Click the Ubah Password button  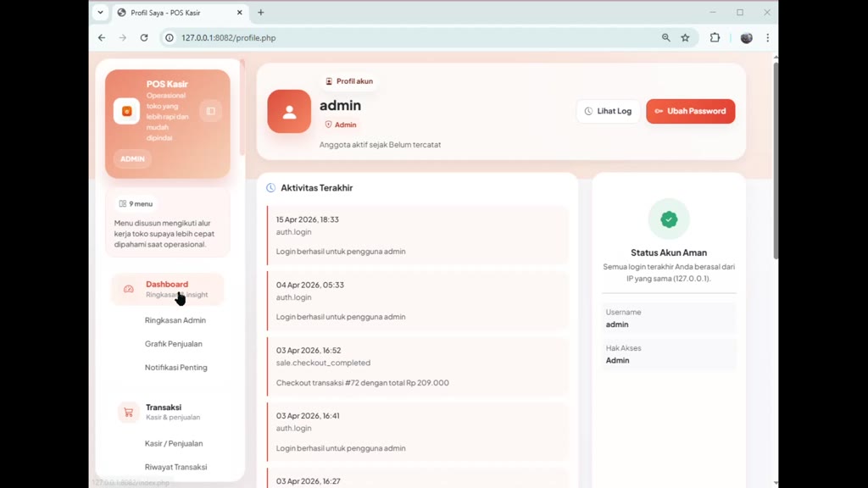690,111
